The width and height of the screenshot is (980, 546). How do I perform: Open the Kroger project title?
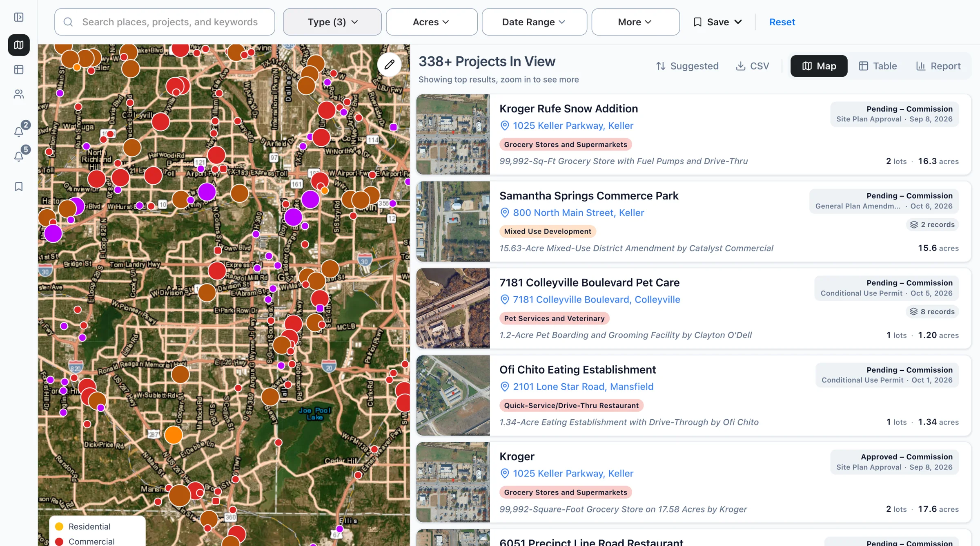[x=517, y=456]
